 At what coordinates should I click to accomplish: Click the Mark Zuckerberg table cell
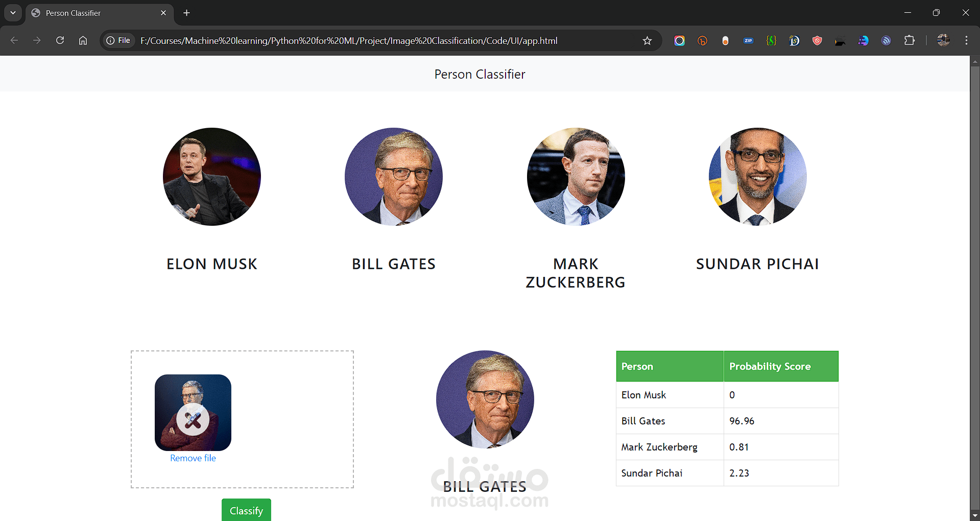[670, 447]
